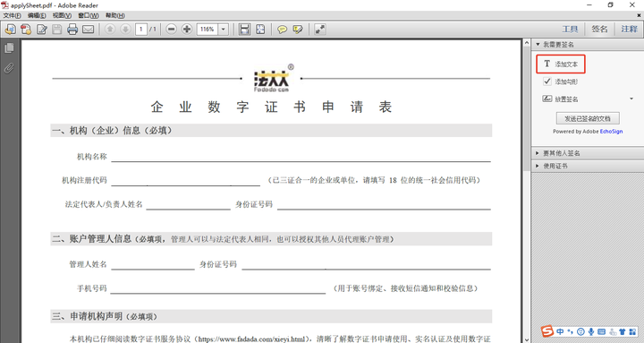Click the email envelope icon
The height and width of the screenshot is (343, 644).
point(88,30)
